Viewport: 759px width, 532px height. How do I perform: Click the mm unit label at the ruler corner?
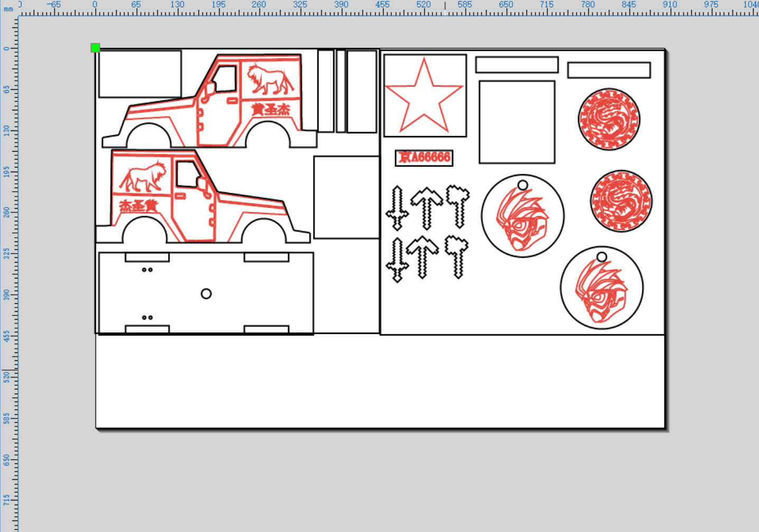point(8,9)
